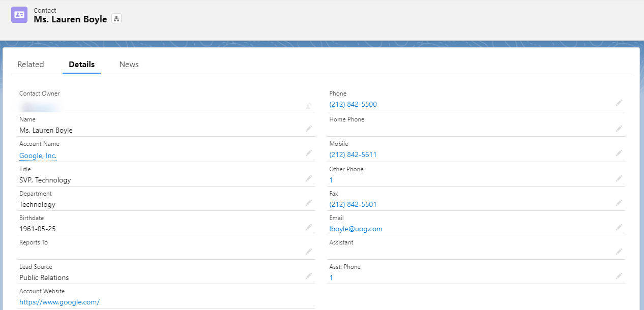
Task: Edit the Name field using the pencil icon
Action: (308, 129)
